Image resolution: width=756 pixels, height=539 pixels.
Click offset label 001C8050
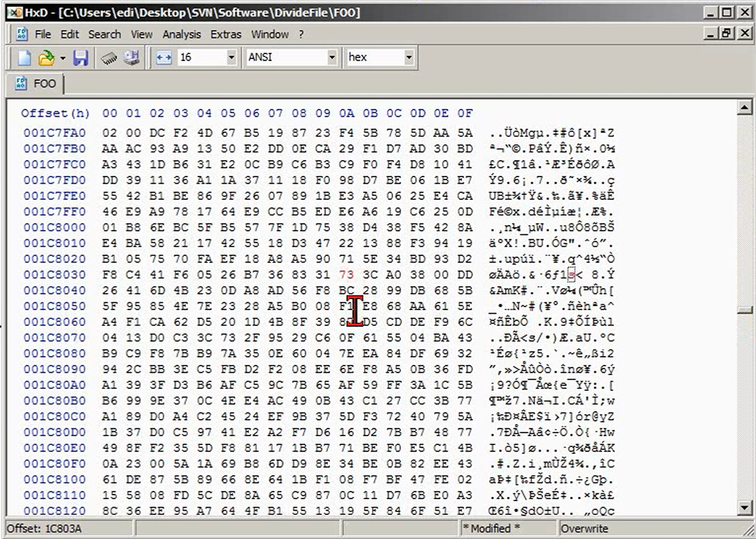tap(55, 306)
